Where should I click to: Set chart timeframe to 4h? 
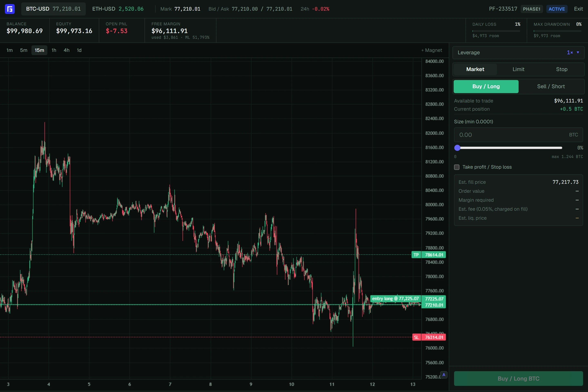tap(67, 50)
